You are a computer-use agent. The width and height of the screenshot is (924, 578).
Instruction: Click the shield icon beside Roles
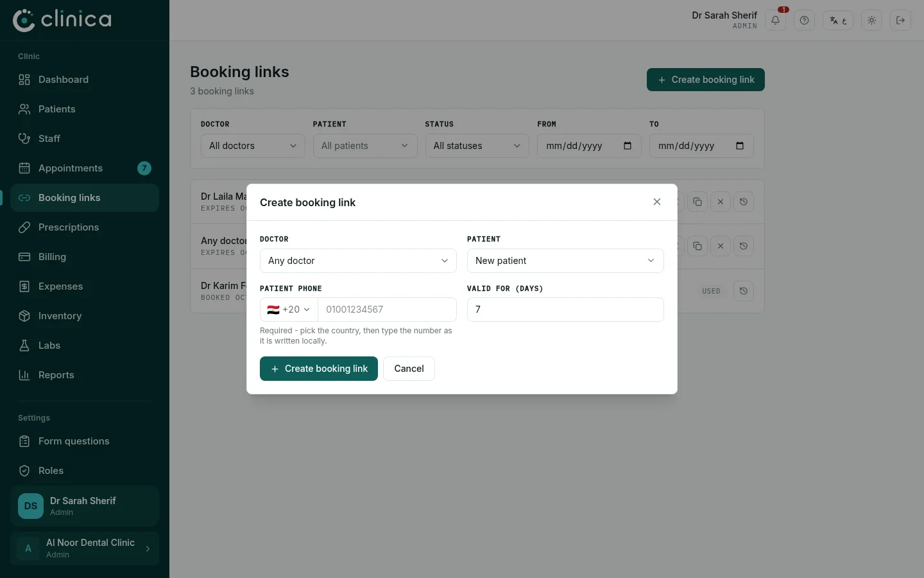[24, 471]
